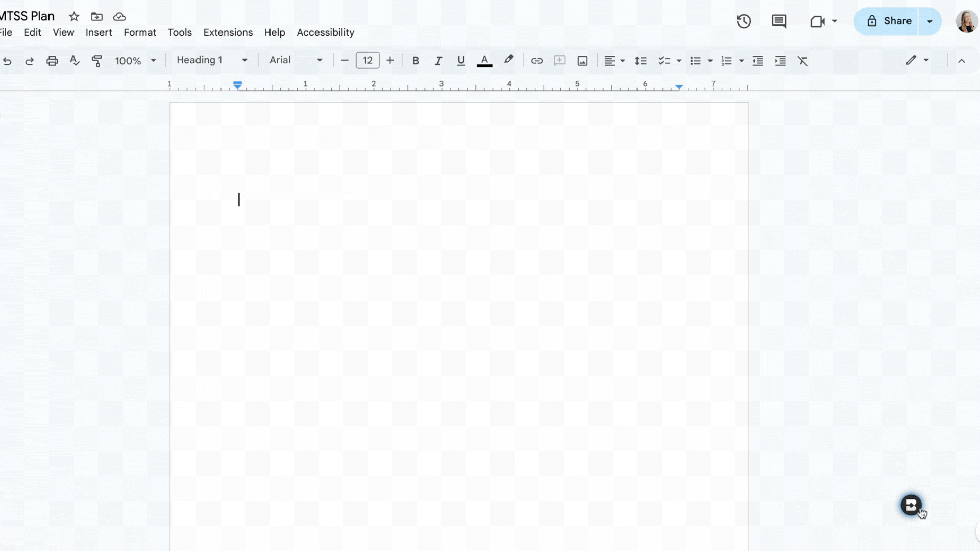The width and height of the screenshot is (980, 551).
Task: Open the text color picker
Action: click(x=484, y=61)
